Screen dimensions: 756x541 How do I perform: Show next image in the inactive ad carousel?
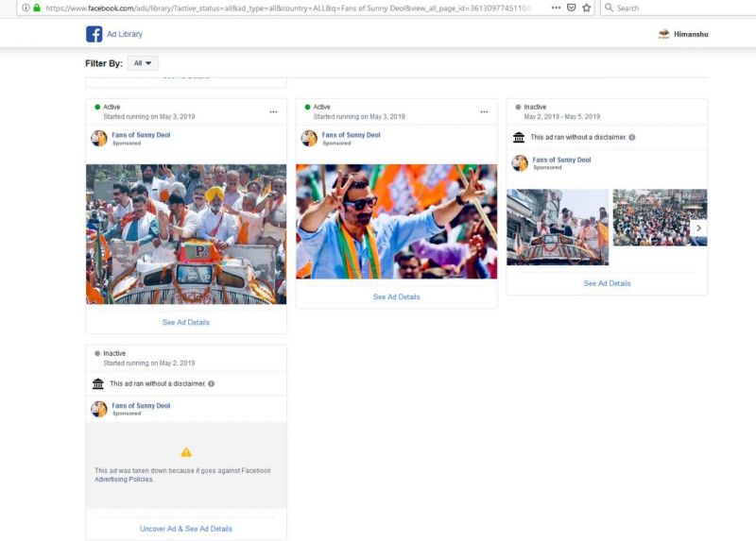[697, 228]
